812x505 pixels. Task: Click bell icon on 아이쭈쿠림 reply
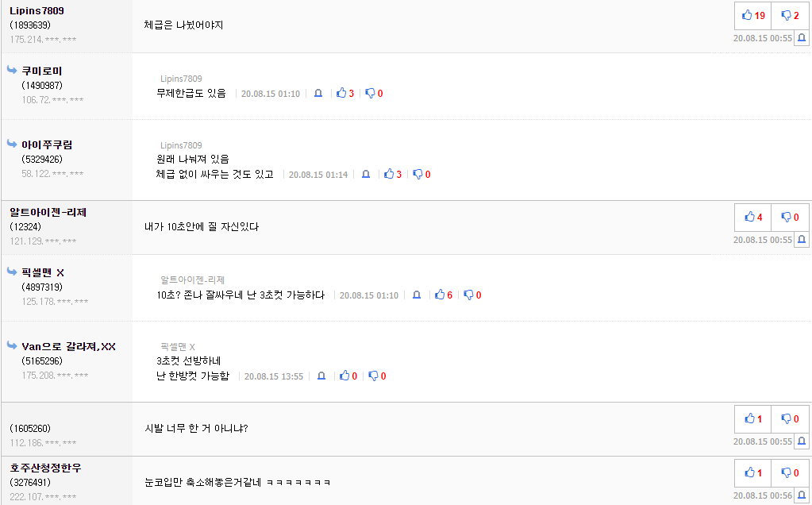tap(366, 175)
